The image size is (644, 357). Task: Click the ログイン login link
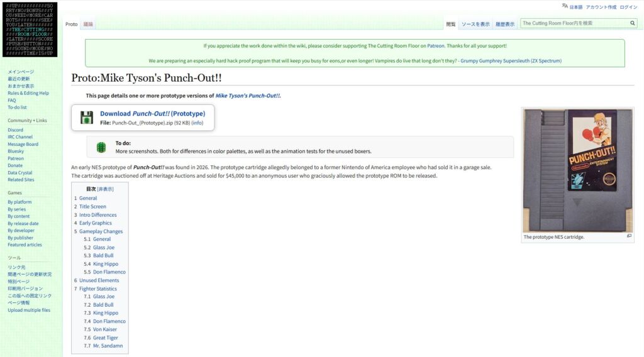pyautogui.click(x=628, y=7)
